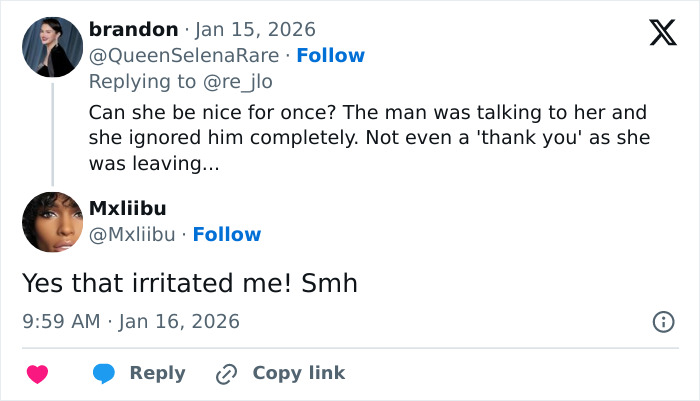Click the tweet text 'Yes that irritated me! Smh'

(190, 284)
